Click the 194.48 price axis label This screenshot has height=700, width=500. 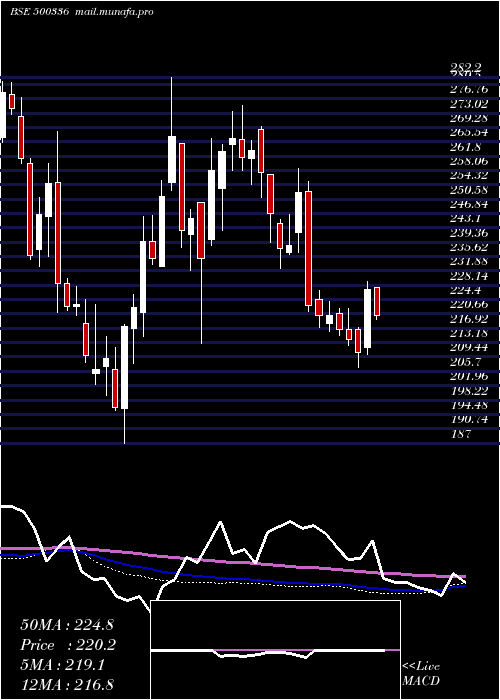[x=469, y=405]
